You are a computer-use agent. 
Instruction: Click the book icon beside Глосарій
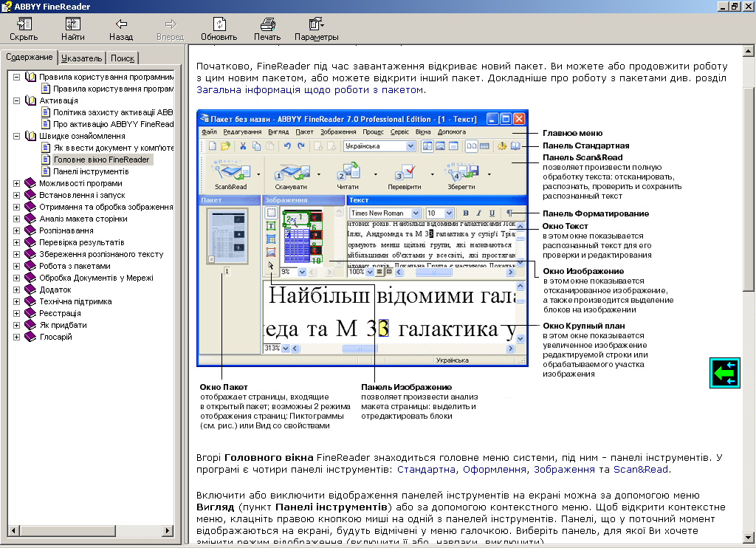[x=30, y=337]
